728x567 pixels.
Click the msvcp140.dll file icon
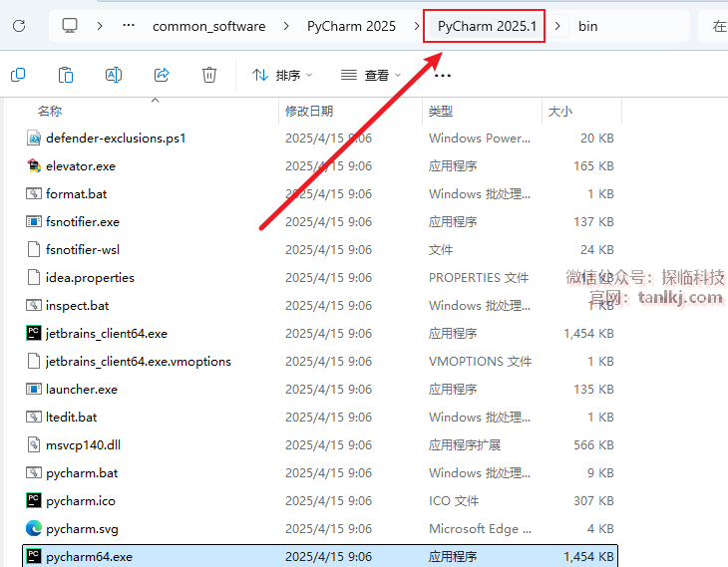pos(34,445)
